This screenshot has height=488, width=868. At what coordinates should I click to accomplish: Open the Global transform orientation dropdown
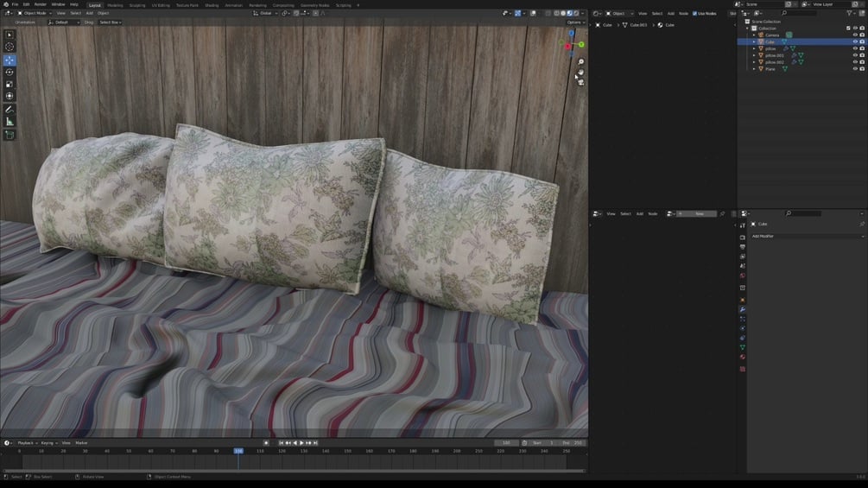(265, 13)
